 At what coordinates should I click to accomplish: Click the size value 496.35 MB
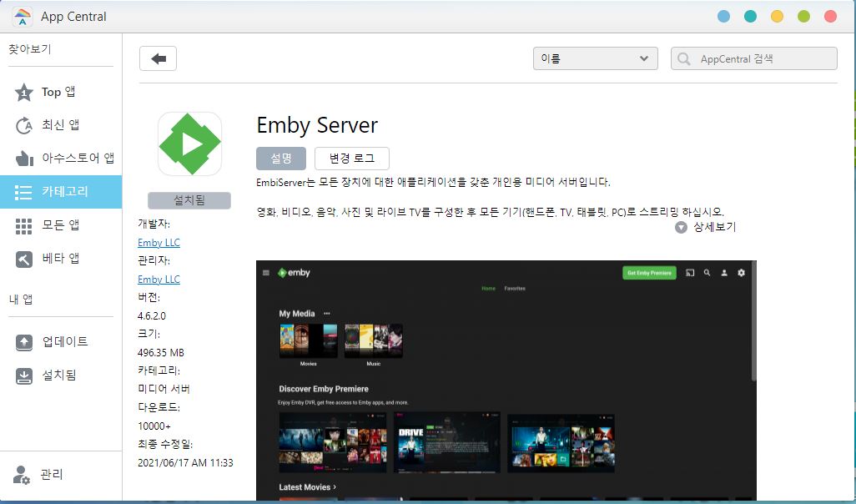(160, 352)
